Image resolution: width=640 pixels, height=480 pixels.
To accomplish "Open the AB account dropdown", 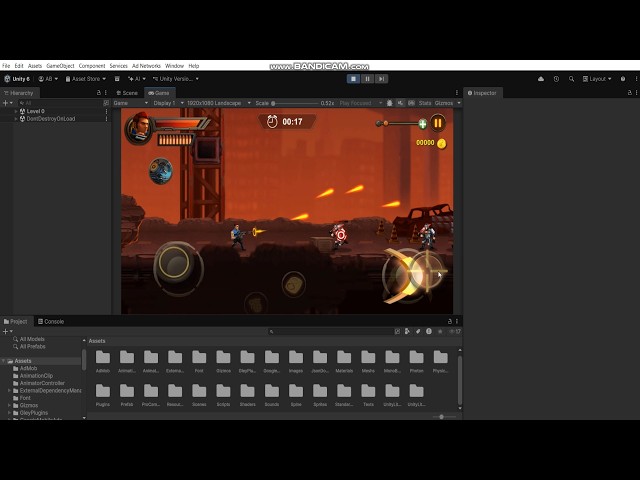I will (x=48, y=79).
